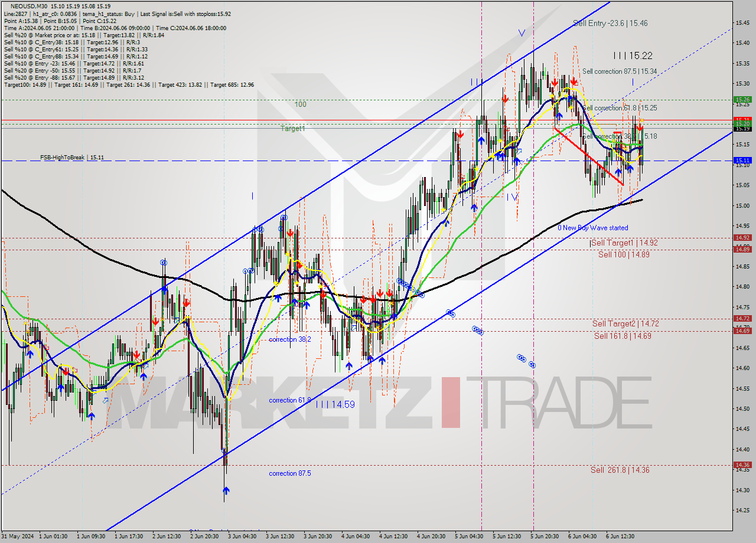Select the 'Sell correction 61.8 | 15.25' label
Screen dimensions: 756x543
point(620,108)
